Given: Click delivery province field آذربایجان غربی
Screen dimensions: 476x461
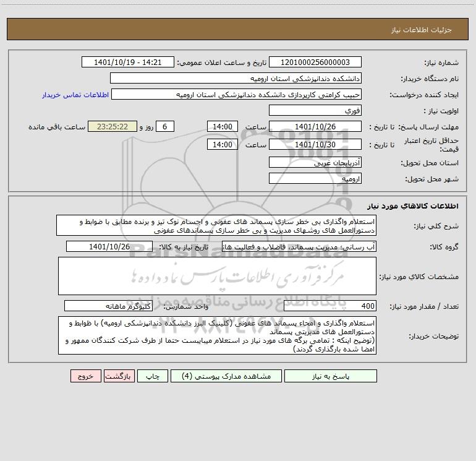Looking at the screenshot, I should coord(315,162).
